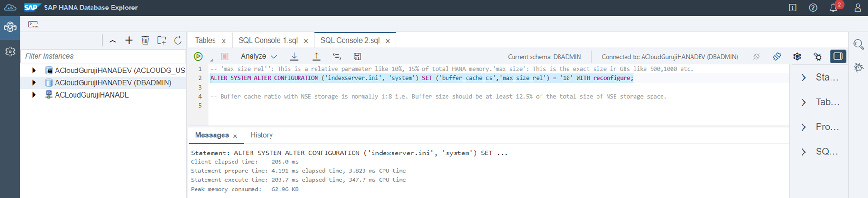The image size is (868, 198).
Task: Open the Help question mark icon
Action: point(813,8)
